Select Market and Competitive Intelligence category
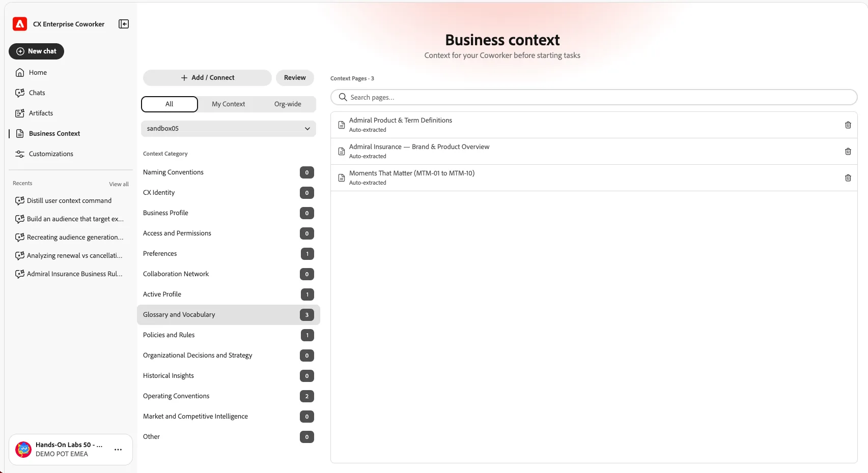 pos(229,417)
